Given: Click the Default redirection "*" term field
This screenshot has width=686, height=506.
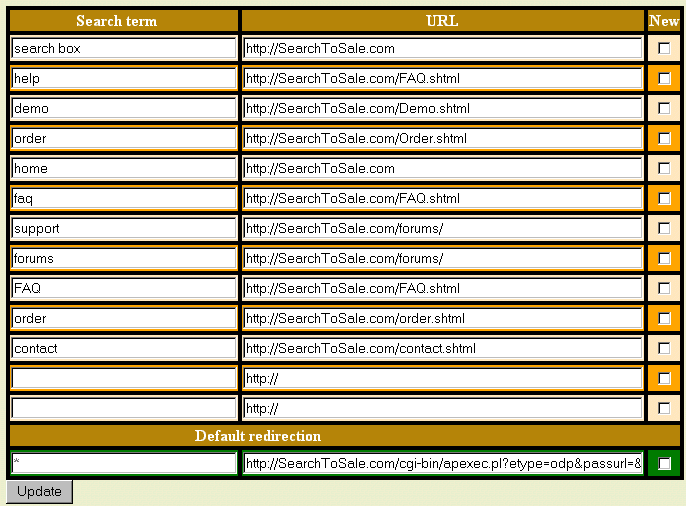Looking at the screenshot, I should click(x=124, y=463).
